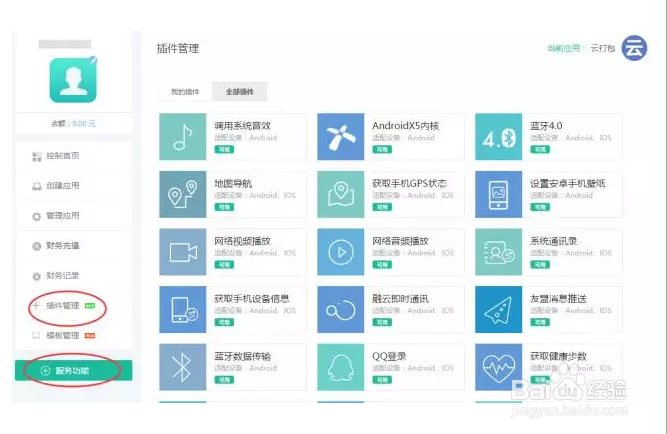This screenshot has width=667, height=434.
Task: Select the 蓝牙4.0 Bluetooth plugin icon
Action: [498, 137]
